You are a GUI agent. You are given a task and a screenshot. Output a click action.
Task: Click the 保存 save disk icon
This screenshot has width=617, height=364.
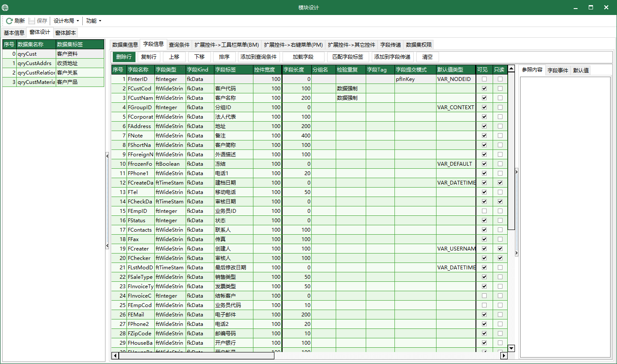(32, 21)
